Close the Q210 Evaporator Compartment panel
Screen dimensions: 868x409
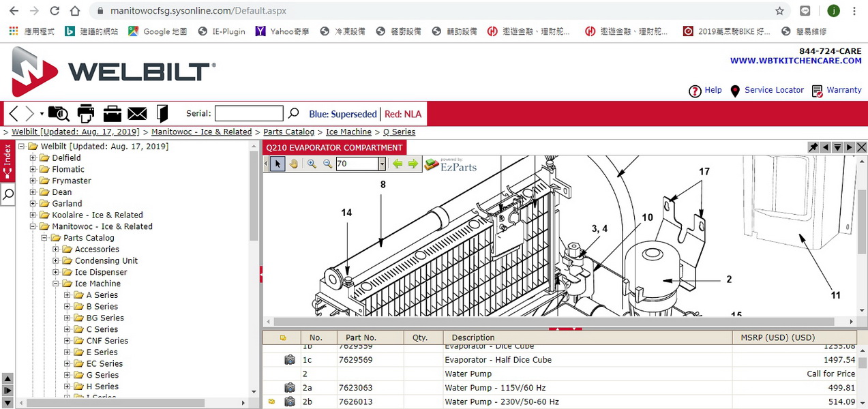[861, 147]
